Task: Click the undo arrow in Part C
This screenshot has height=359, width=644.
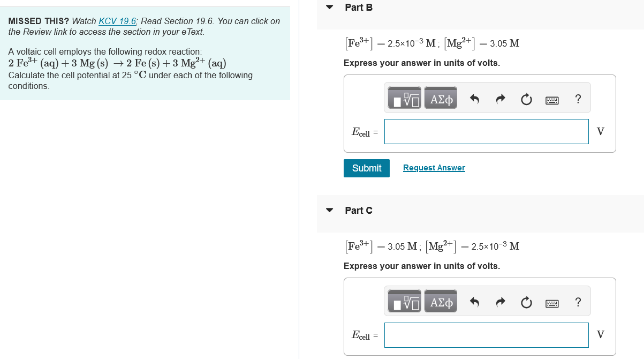Action: click(x=475, y=302)
